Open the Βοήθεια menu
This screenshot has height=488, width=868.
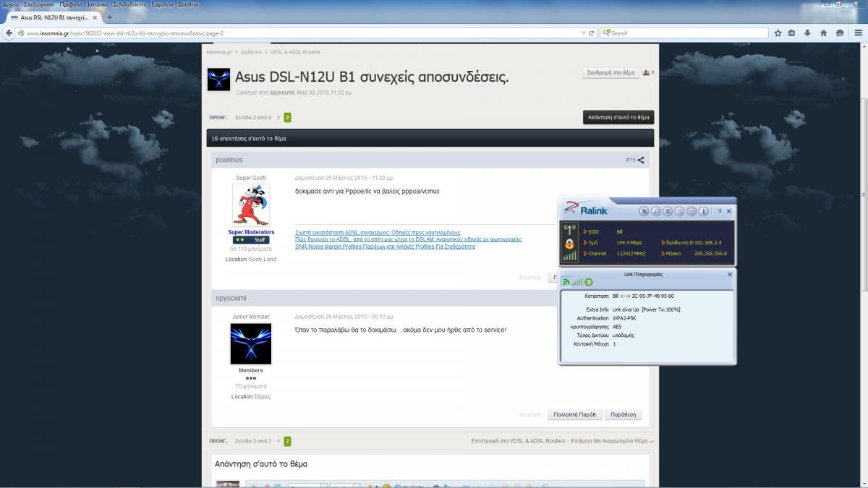pyautogui.click(x=188, y=4)
